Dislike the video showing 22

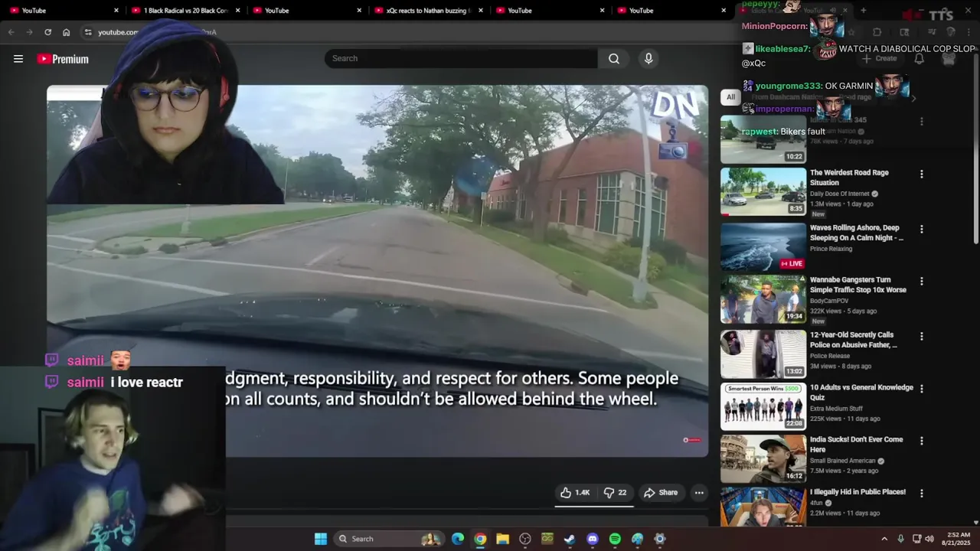[x=616, y=493]
